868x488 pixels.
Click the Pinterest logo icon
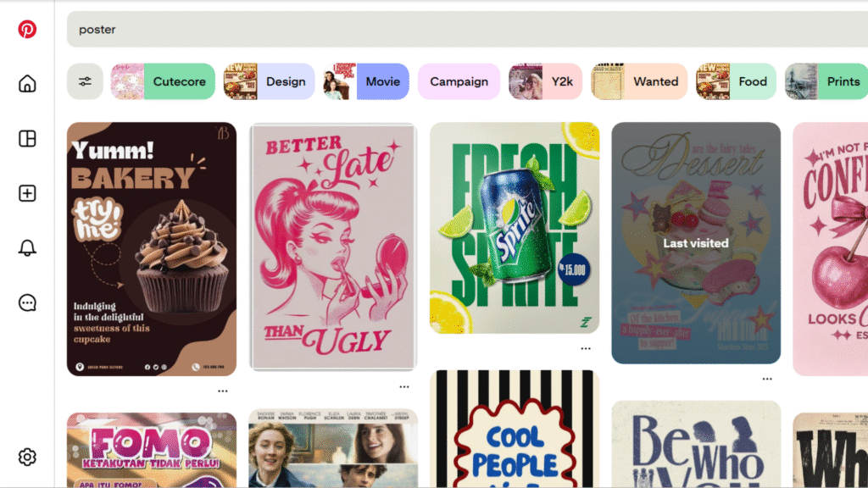tap(27, 30)
